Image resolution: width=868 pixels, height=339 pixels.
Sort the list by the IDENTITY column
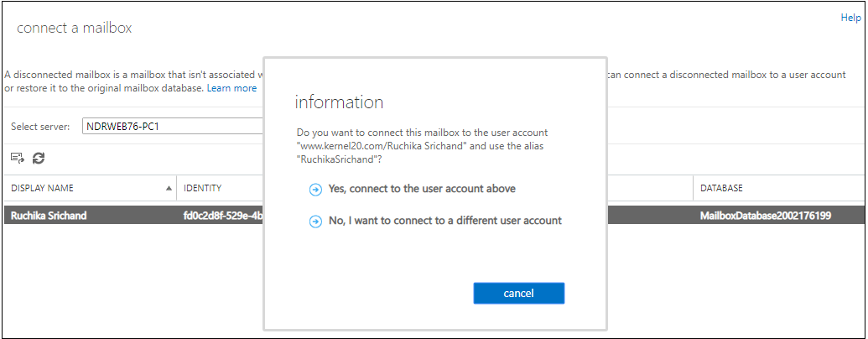tap(203, 188)
